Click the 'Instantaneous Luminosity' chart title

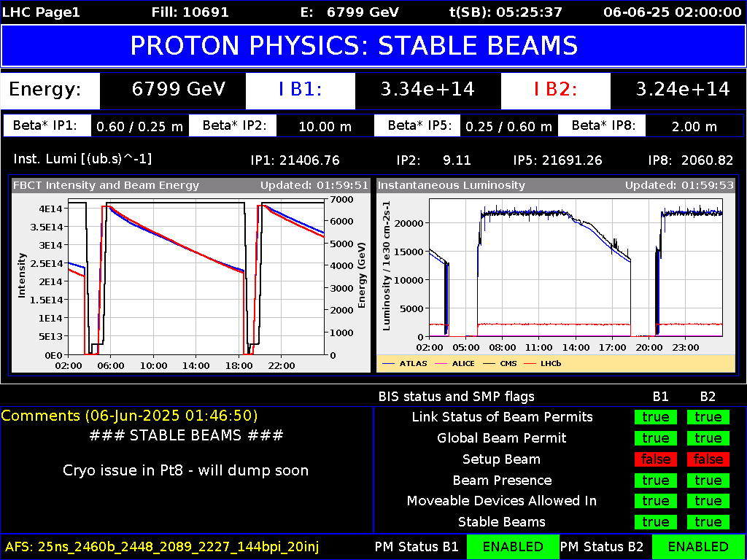click(x=452, y=185)
